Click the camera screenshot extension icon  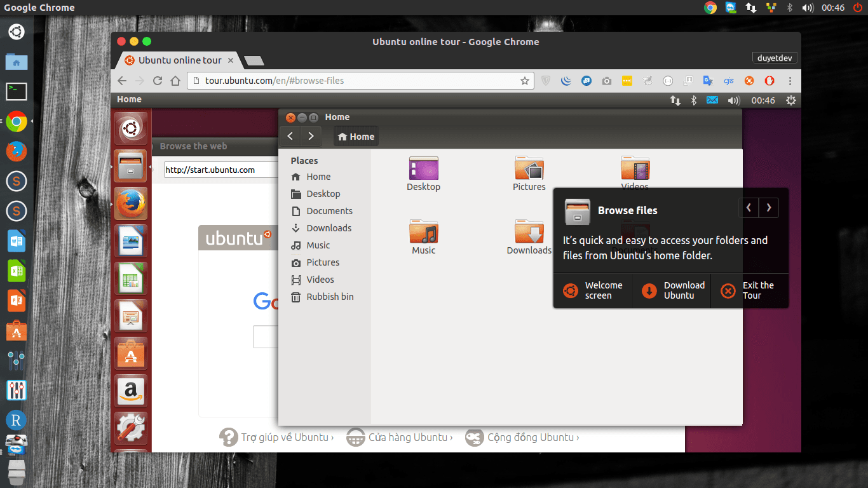(606, 81)
